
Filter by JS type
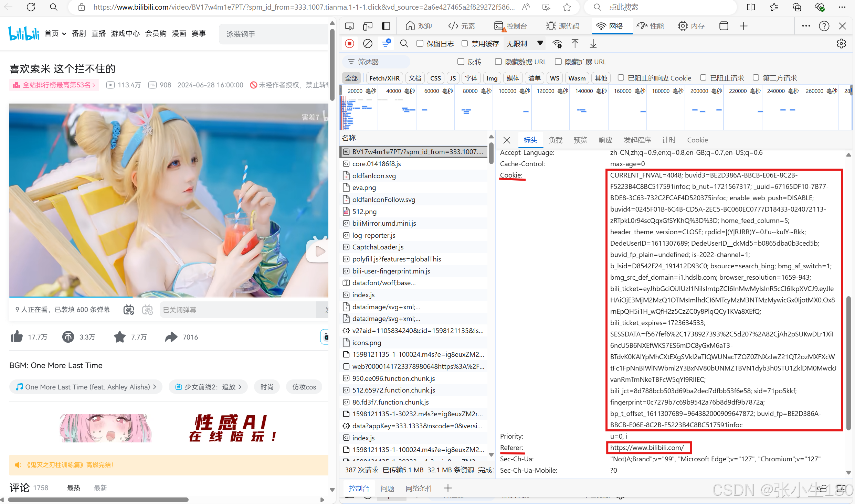click(453, 78)
